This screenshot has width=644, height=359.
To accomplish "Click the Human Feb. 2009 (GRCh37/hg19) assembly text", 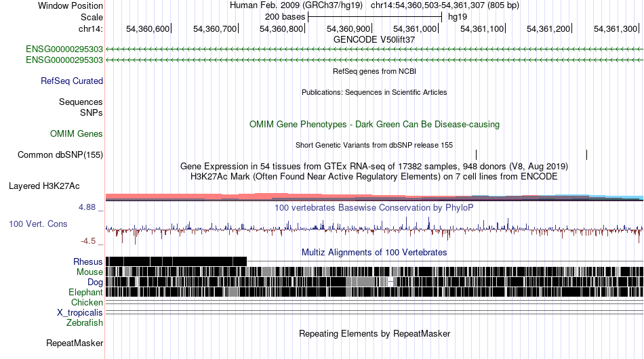I will pyautogui.click(x=296, y=5).
